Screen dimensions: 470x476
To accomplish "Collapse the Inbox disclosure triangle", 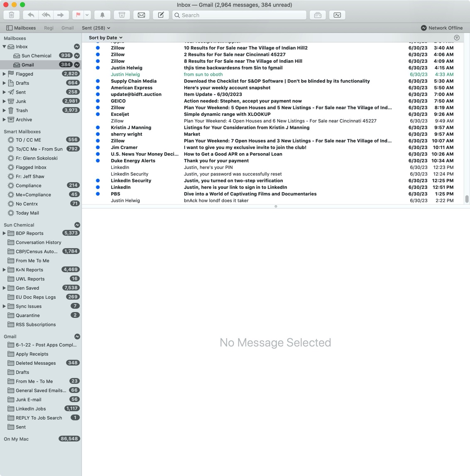I will [5, 46].
